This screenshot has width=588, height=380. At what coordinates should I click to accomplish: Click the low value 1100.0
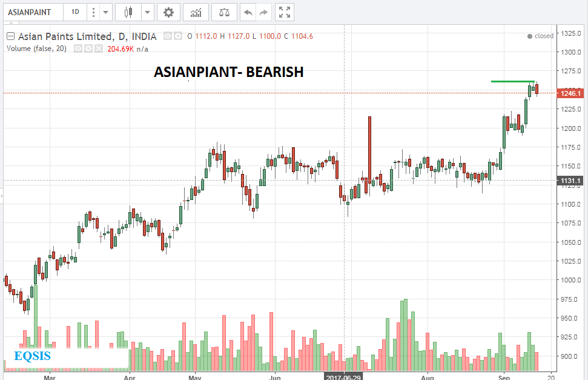270,36
